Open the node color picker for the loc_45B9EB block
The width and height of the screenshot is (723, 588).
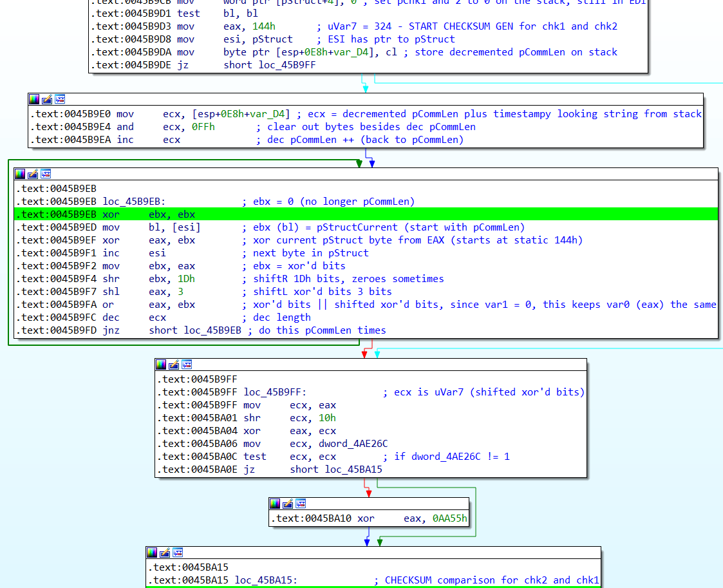point(20,174)
